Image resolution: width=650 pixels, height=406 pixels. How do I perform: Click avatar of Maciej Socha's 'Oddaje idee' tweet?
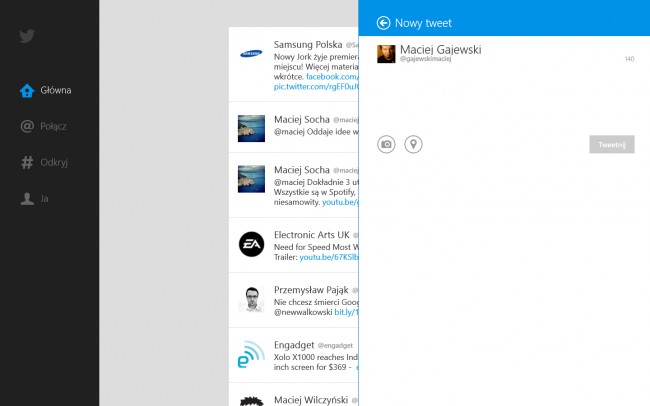[x=251, y=129]
